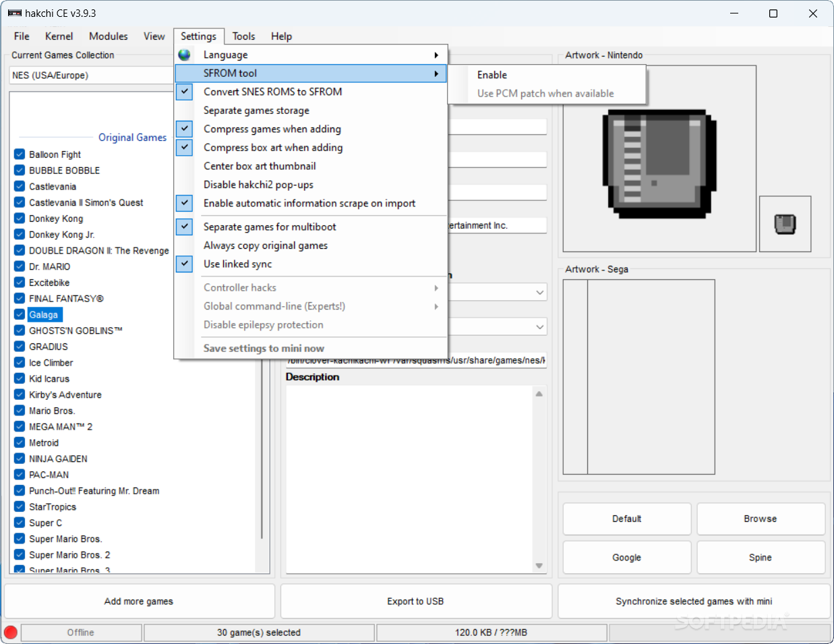Select Punch-Out!! Featuring Mr. Dream entry
The height and width of the screenshot is (644, 834).
pos(94,491)
